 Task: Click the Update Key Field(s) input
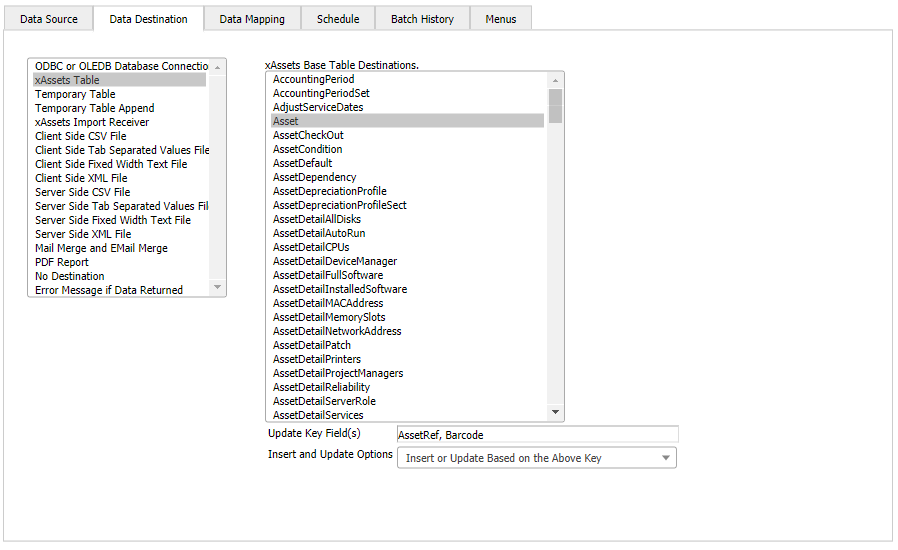click(538, 435)
